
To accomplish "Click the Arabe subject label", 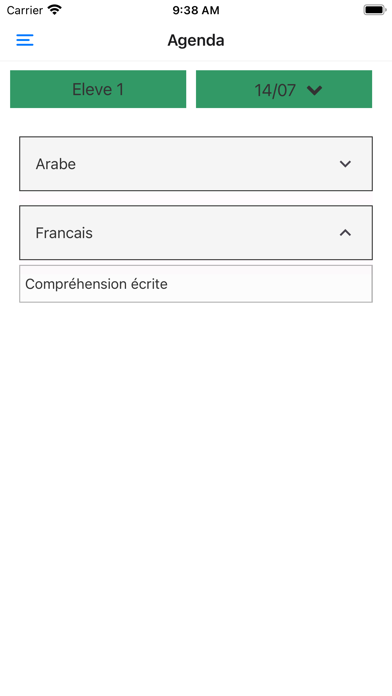I will point(55,164).
